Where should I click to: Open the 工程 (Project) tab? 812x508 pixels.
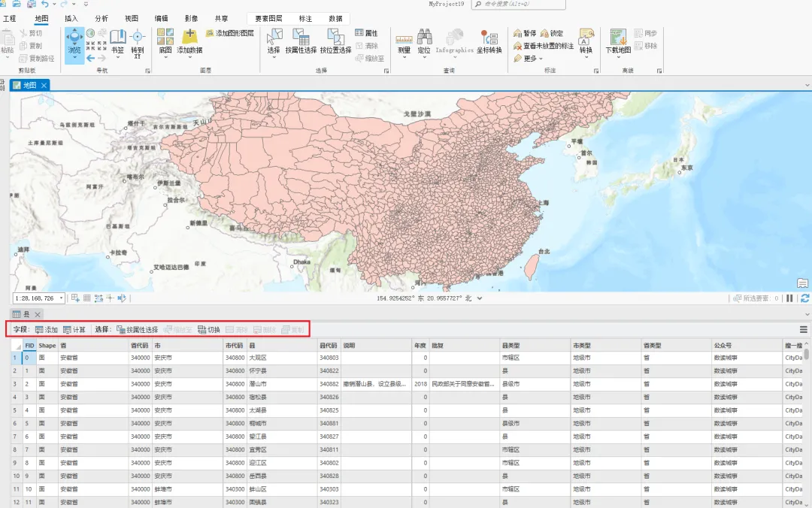click(9, 18)
